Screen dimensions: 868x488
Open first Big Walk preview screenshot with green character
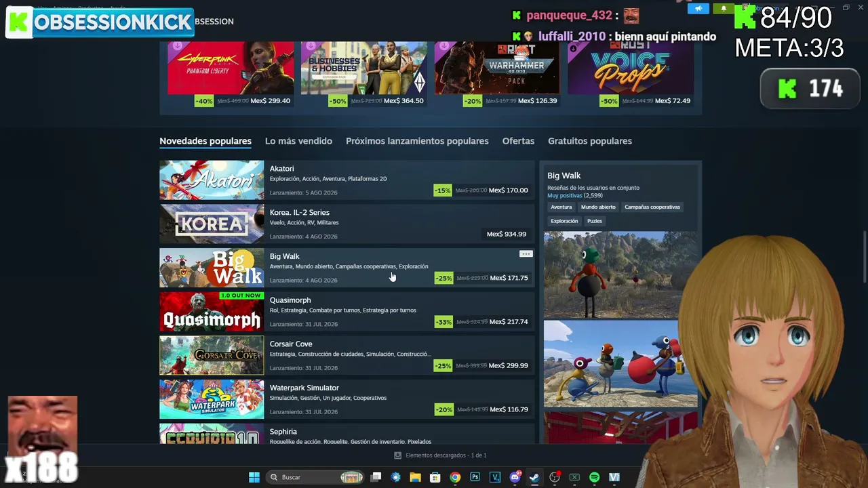coord(620,275)
